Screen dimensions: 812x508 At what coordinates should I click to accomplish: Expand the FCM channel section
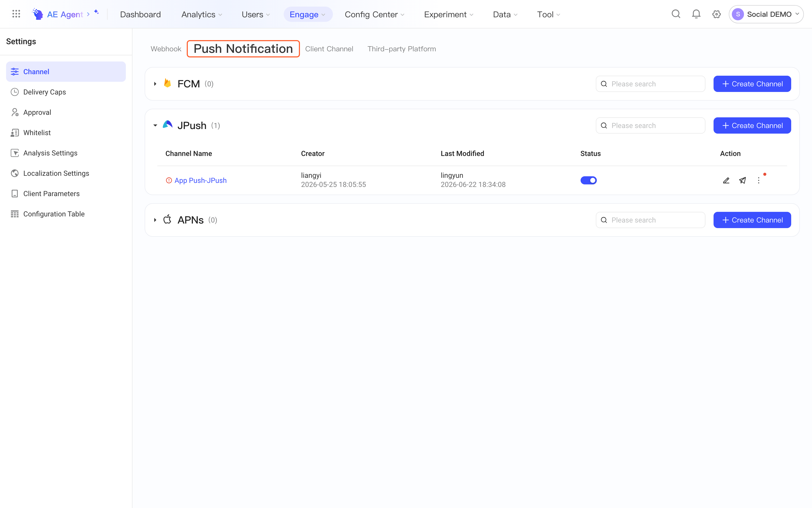coord(155,84)
